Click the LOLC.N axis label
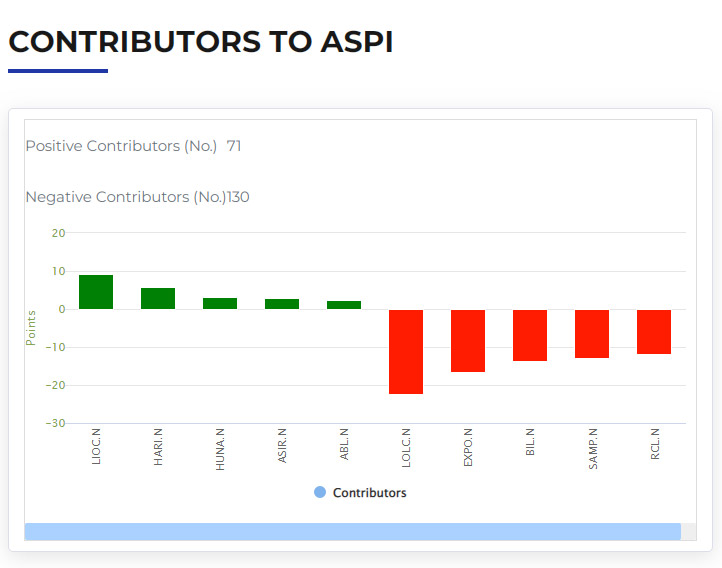The image size is (722, 568). pos(406,447)
